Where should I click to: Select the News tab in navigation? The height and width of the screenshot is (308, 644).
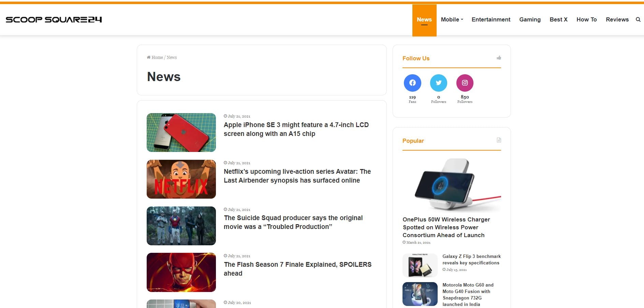tap(424, 20)
